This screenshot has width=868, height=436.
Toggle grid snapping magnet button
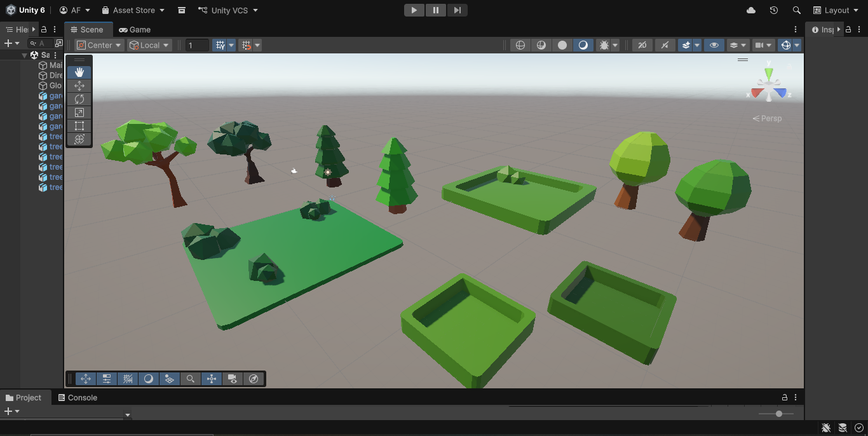point(247,45)
